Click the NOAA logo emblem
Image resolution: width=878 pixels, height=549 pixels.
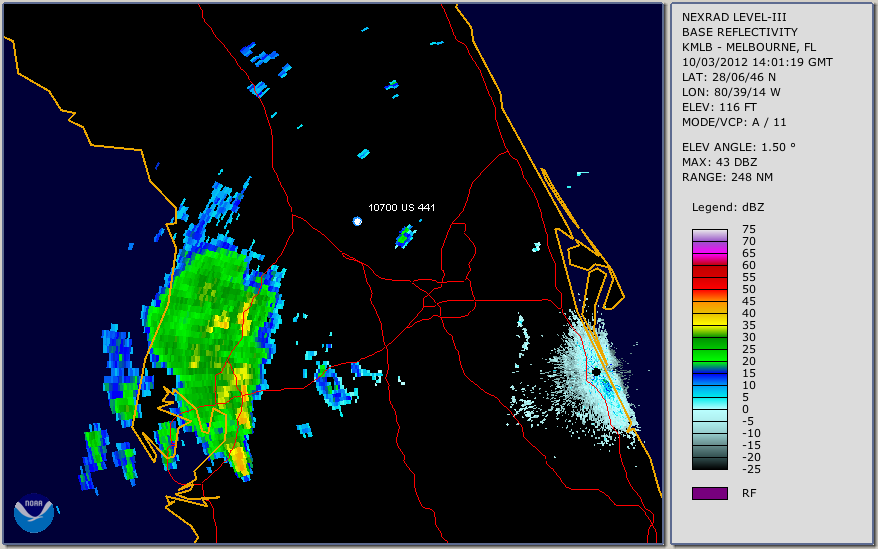34,513
